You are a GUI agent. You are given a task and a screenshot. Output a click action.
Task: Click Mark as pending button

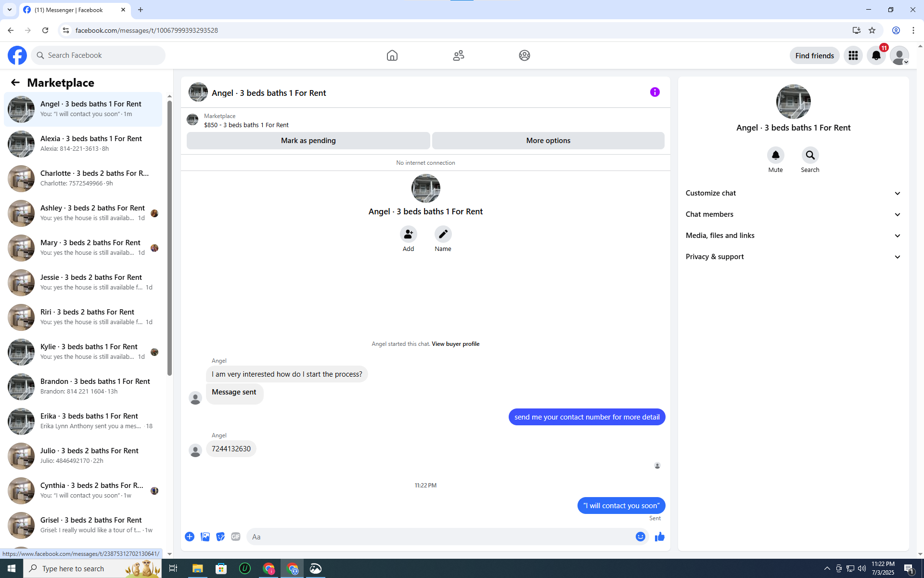point(308,141)
